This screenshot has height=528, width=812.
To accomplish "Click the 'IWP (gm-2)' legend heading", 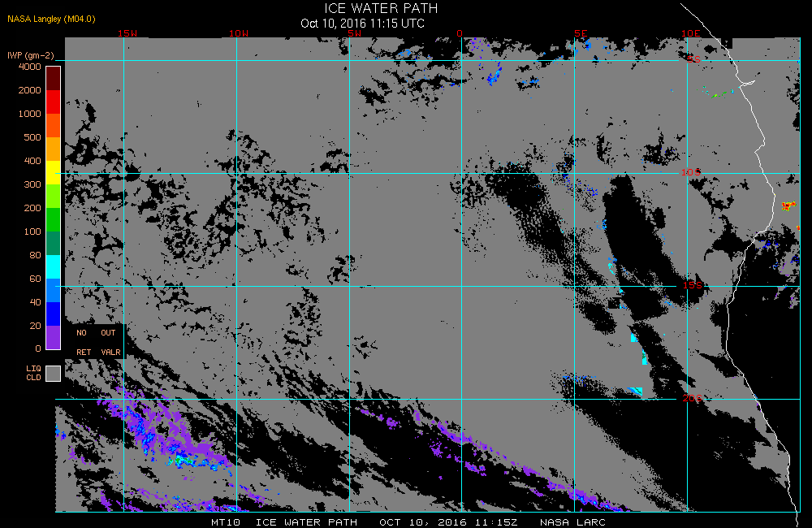I will (x=31, y=55).
